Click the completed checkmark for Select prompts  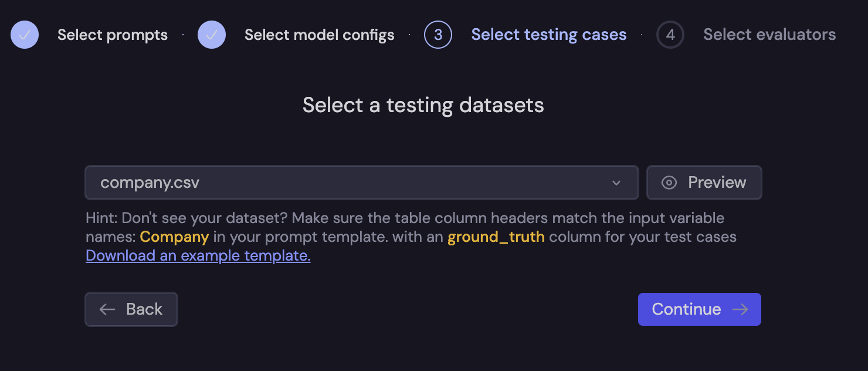[24, 35]
